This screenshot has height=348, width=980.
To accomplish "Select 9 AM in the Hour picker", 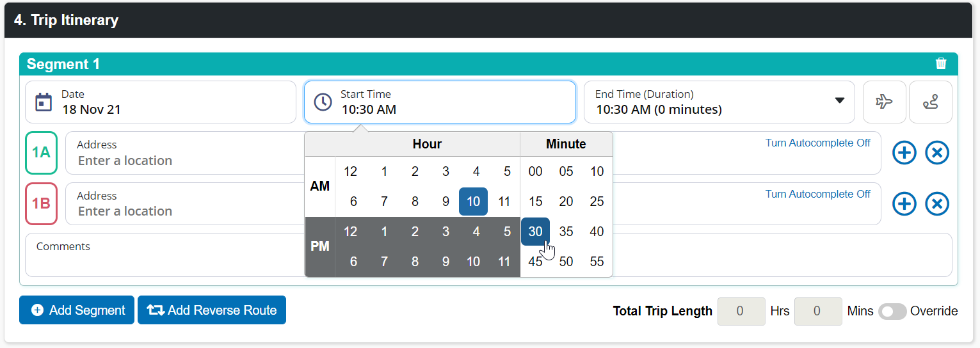I will [x=446, y=202].
